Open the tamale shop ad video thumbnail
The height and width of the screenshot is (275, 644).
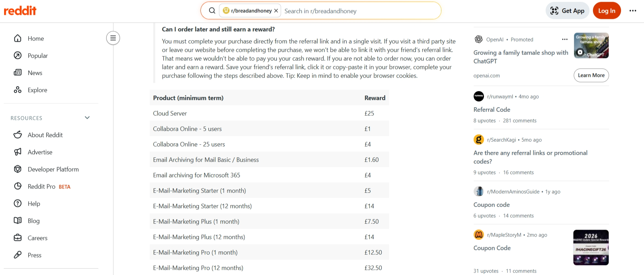(591, 45)
